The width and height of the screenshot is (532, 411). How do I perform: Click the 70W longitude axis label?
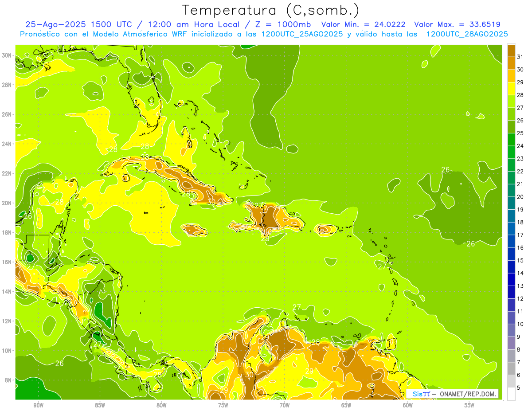[285, 405]
